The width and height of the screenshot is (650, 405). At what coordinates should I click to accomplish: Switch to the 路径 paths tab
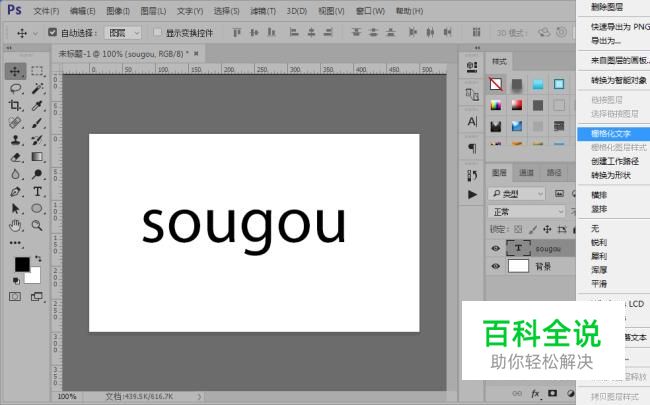[553, 173]
